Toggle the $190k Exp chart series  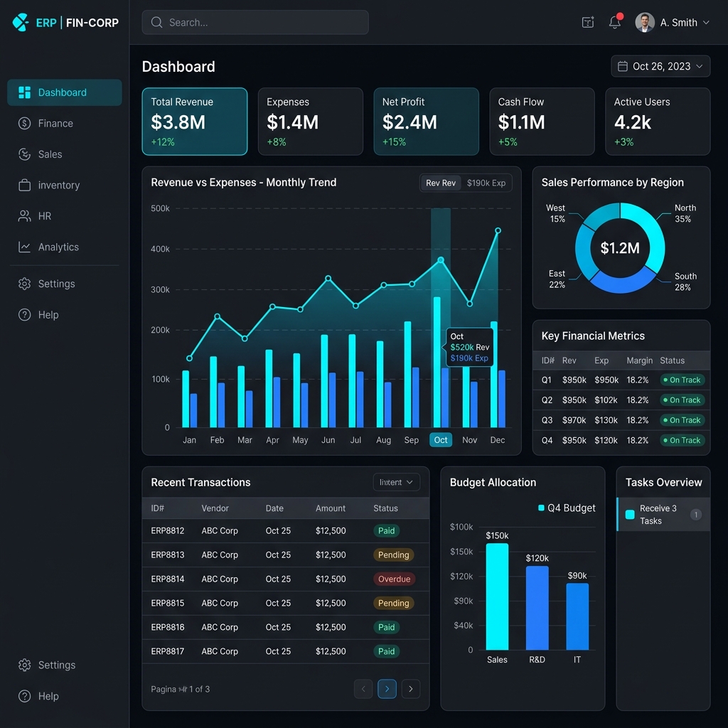pos(486,183)
